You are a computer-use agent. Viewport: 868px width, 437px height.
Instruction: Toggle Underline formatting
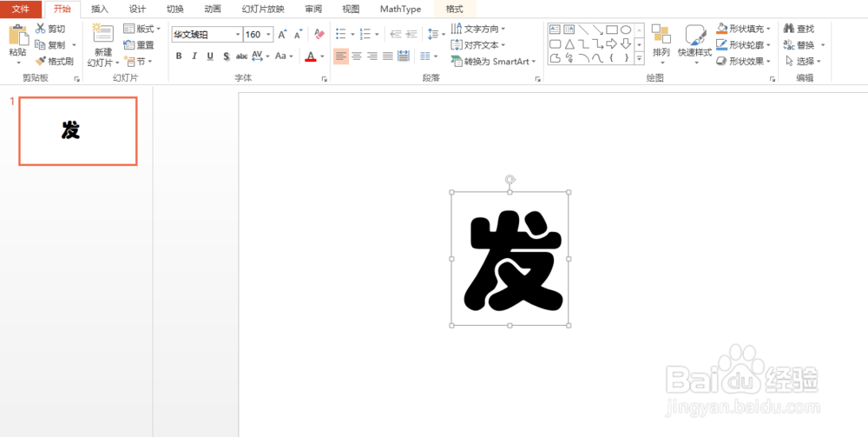click(x=210, y=56)
